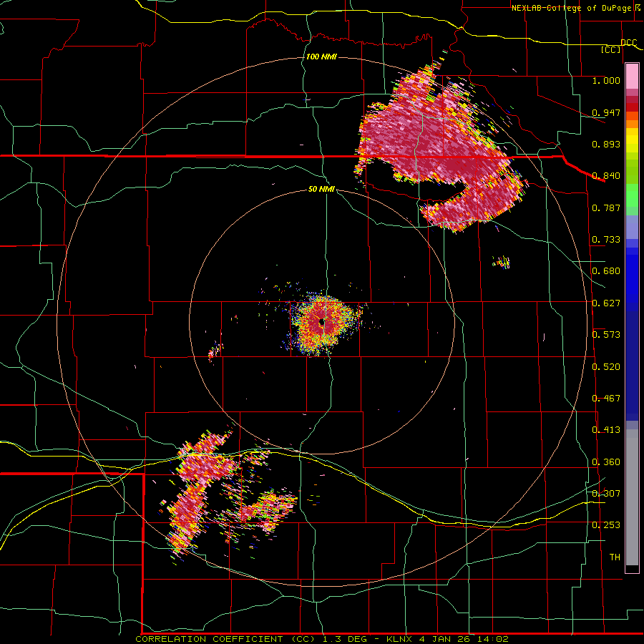Select the 0.680 value on the color scale
The width and height of the screenshot is (644, 644).
click(606, 271)
